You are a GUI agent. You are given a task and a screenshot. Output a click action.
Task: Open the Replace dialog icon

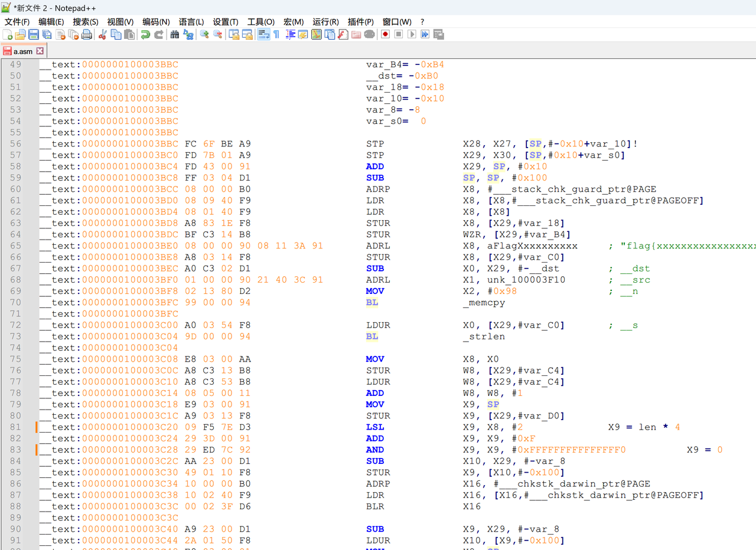188,35
